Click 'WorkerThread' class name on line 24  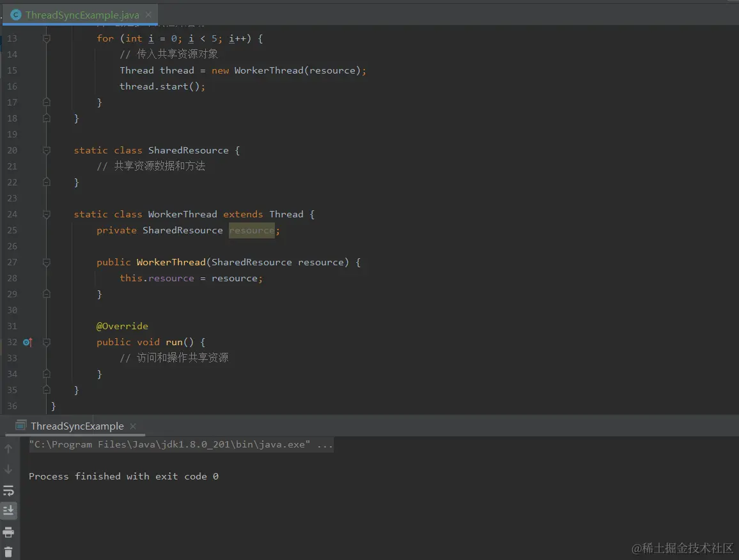point(182,215)
